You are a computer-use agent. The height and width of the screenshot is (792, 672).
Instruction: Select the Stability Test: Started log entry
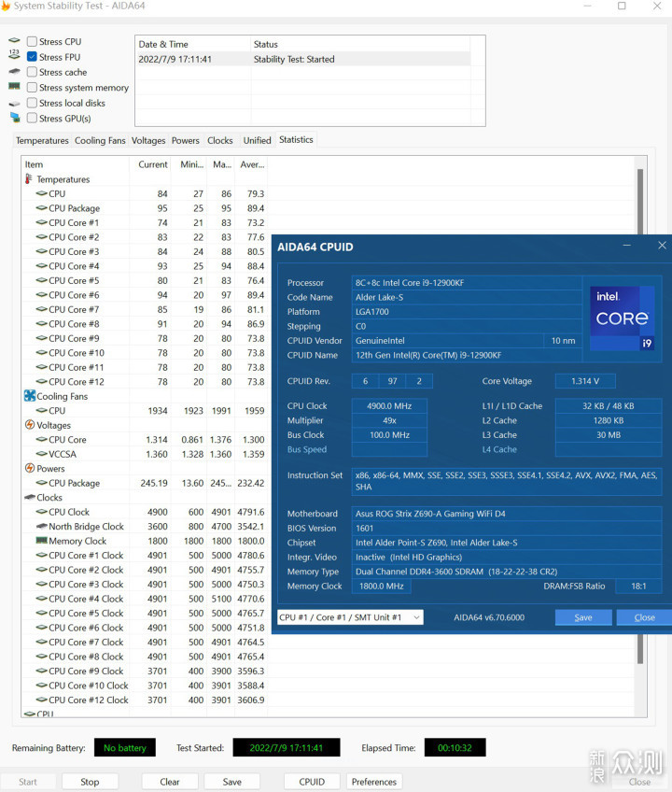(x=303, y=59)
